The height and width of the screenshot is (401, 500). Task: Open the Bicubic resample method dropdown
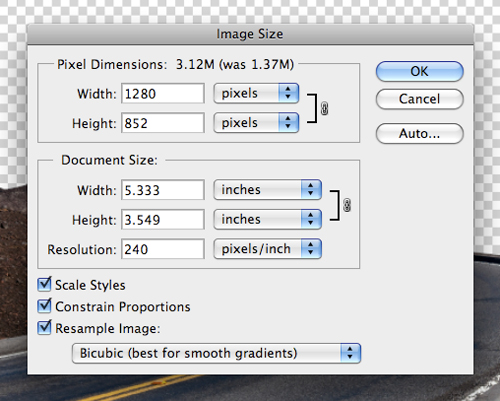coord(216,353)
